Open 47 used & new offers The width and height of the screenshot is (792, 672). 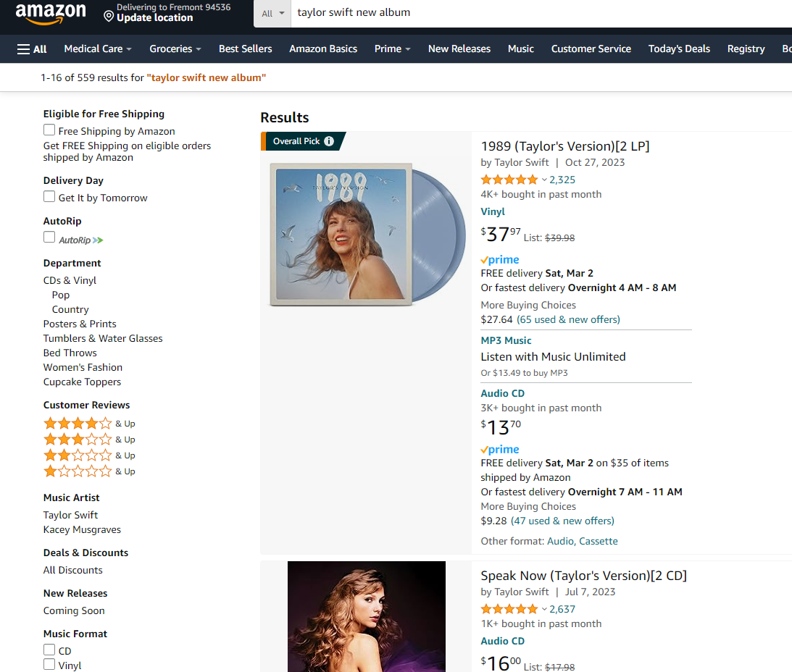point(562,521)
